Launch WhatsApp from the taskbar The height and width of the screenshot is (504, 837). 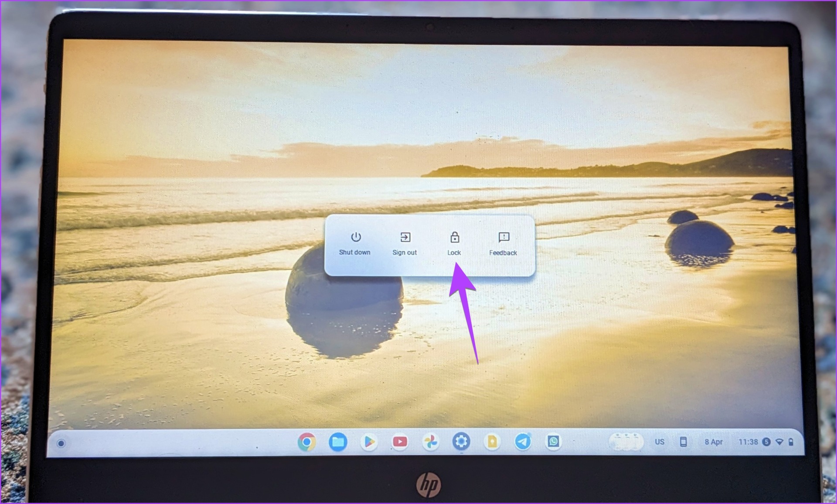pyautogui.click(x=553, y=442)
